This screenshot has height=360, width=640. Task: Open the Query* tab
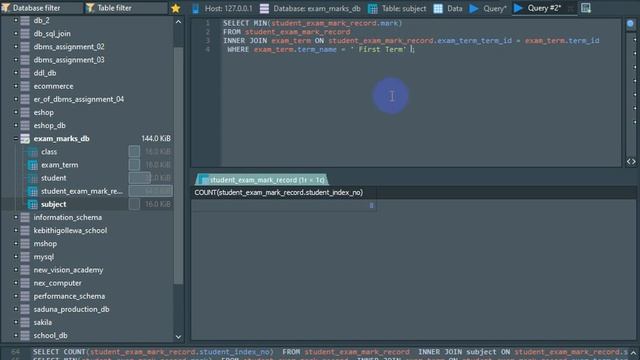[488, 8]
